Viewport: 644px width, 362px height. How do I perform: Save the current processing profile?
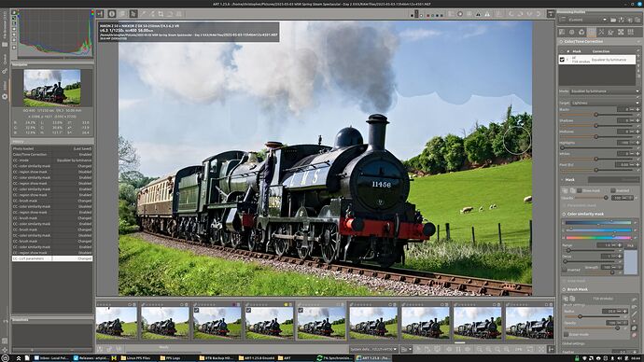tap(622, 20)
